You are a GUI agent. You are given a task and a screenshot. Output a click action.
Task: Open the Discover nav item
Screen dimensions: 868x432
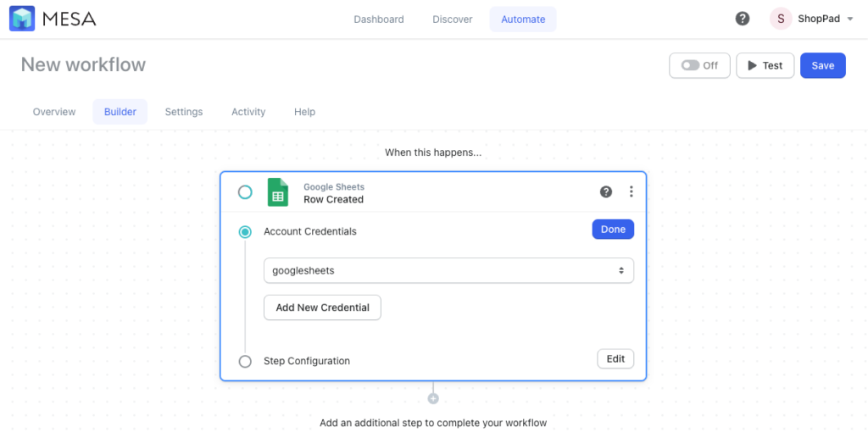453,19
